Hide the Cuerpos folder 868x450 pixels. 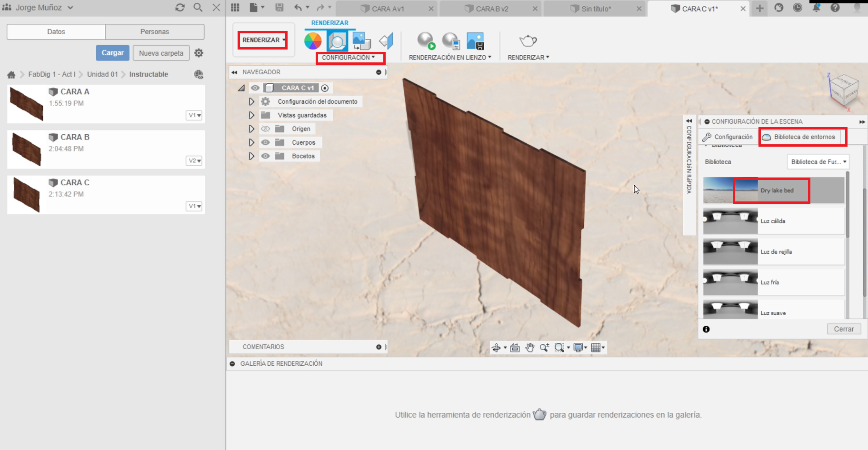[x=266, y=142]
